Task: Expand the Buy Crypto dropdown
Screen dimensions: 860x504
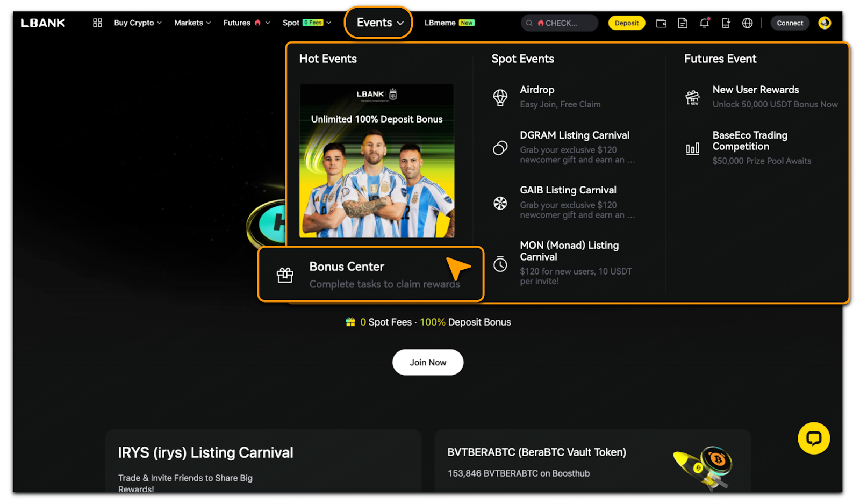Action: tap(138, 23)
